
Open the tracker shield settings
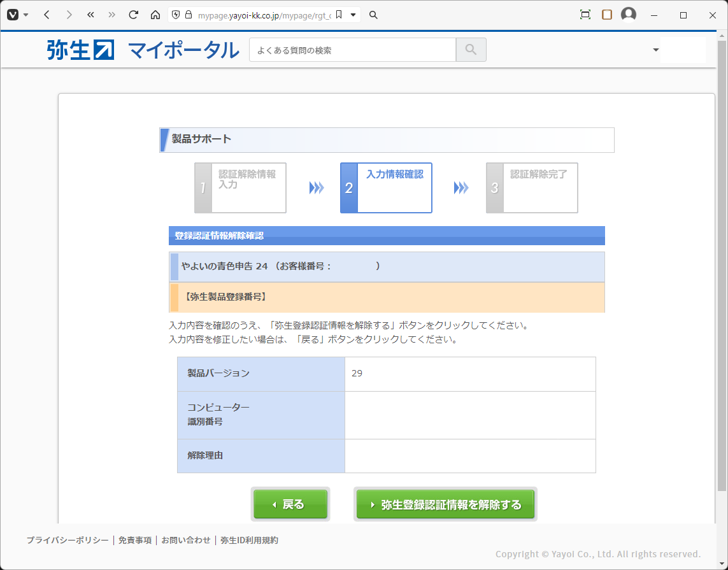click(x=176, y=15)
